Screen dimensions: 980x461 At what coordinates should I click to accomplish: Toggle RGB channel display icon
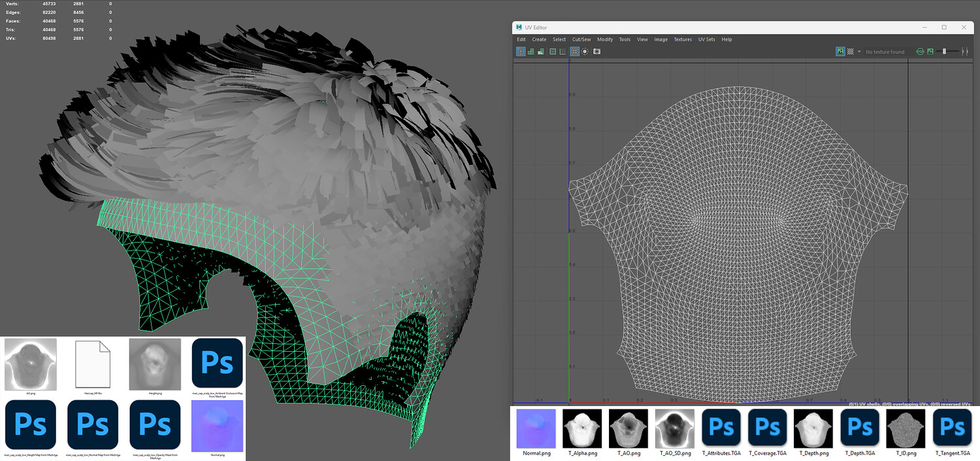(920, 51)
